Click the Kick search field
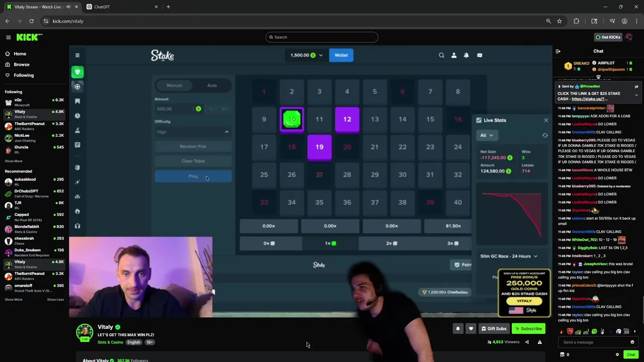 321,37
